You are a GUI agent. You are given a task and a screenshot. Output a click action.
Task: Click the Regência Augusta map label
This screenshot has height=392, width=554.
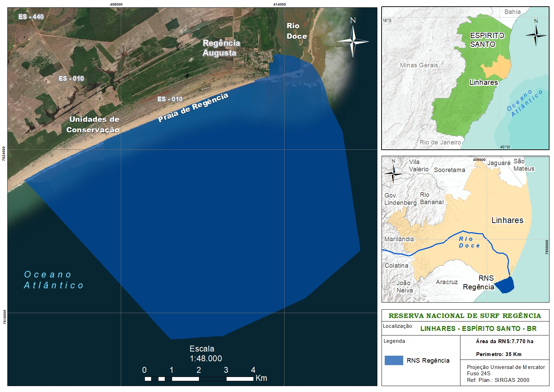coord(221,48)
